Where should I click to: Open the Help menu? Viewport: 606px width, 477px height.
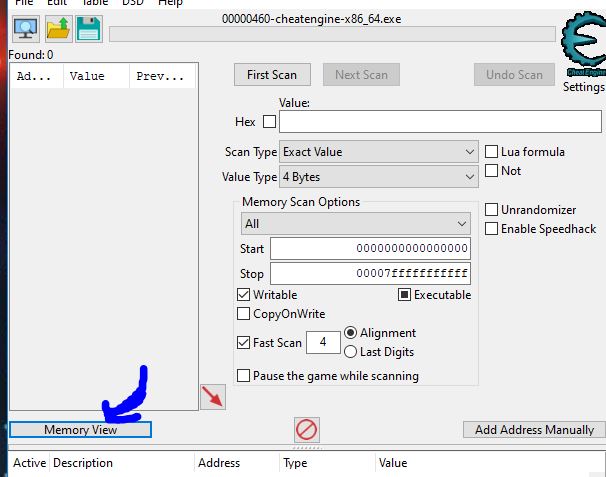[x=170, y=3]
